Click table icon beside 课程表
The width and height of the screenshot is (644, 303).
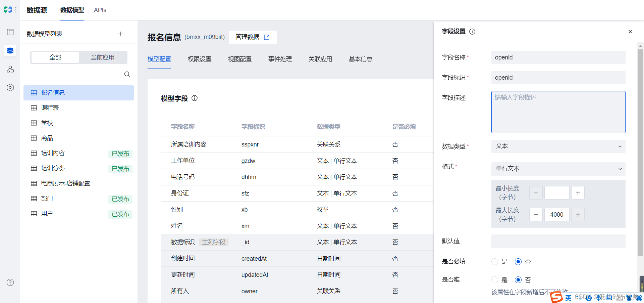34,108
